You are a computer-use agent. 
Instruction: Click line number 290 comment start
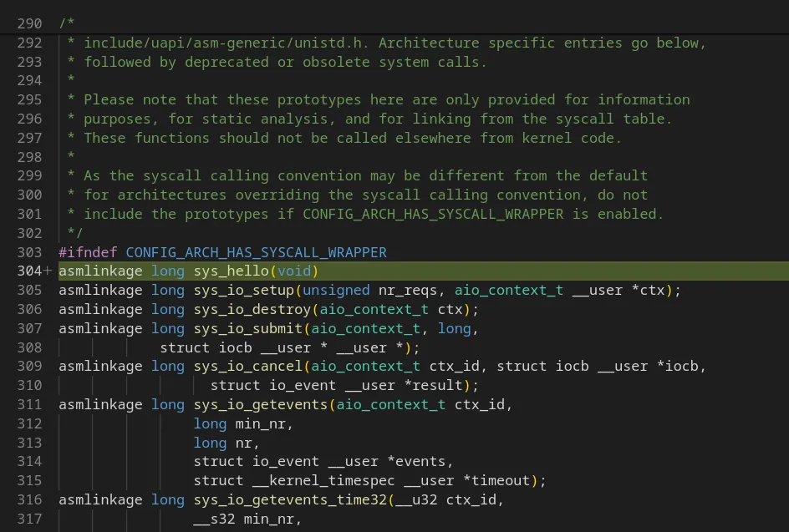[30, 23]
